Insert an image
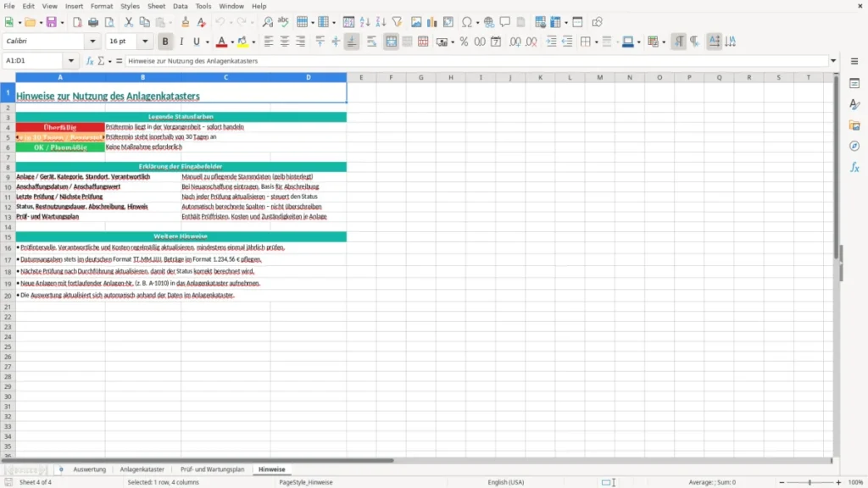The height and width of the screenshot is (488, 868). tap(416, 22)
